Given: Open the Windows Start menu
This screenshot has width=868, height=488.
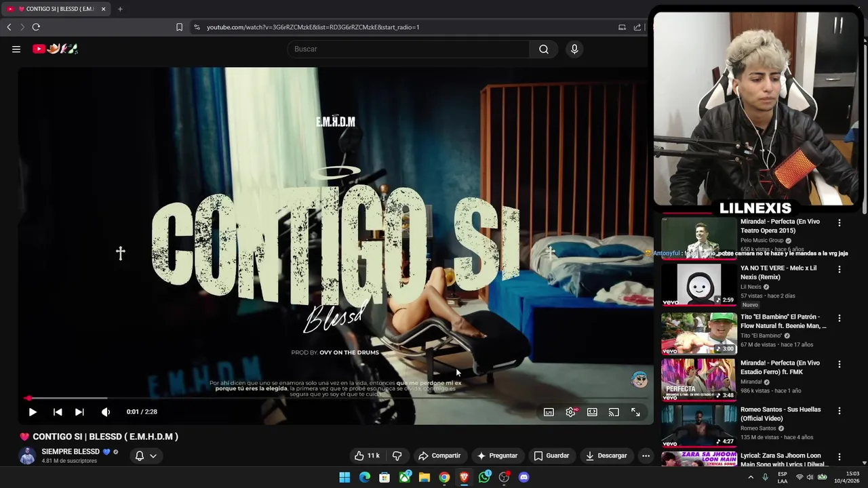Looking at the screenshot, I should [344, 477].
